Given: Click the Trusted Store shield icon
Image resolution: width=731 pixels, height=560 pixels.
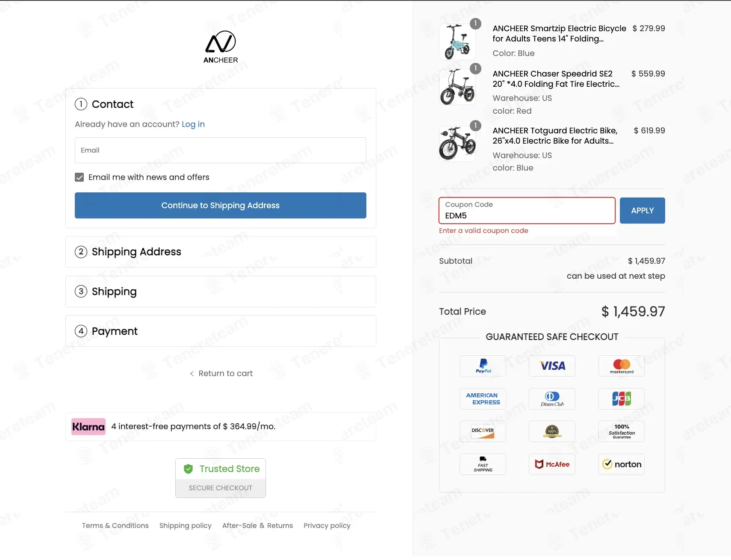Looking at the screenshot, I should tap(188, 469).
